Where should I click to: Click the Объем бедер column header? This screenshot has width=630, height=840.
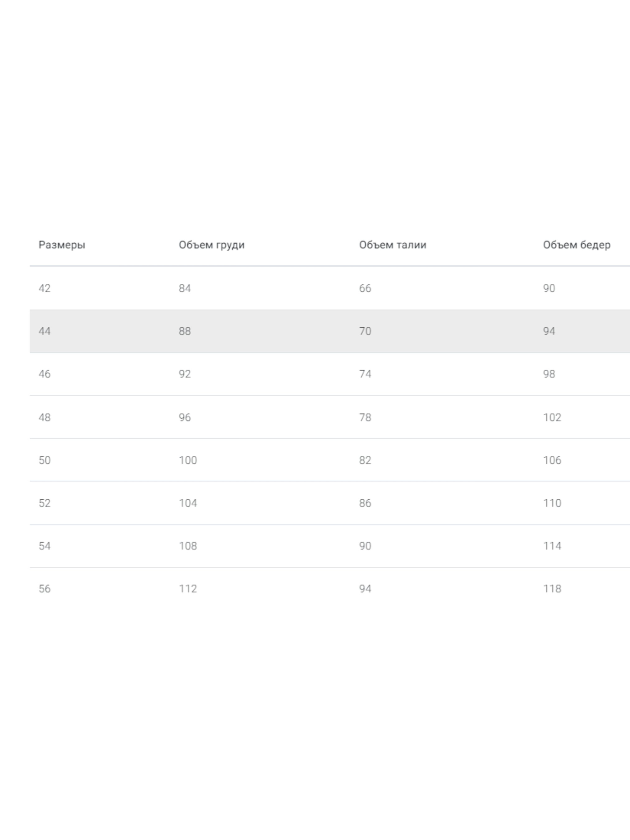576,245
